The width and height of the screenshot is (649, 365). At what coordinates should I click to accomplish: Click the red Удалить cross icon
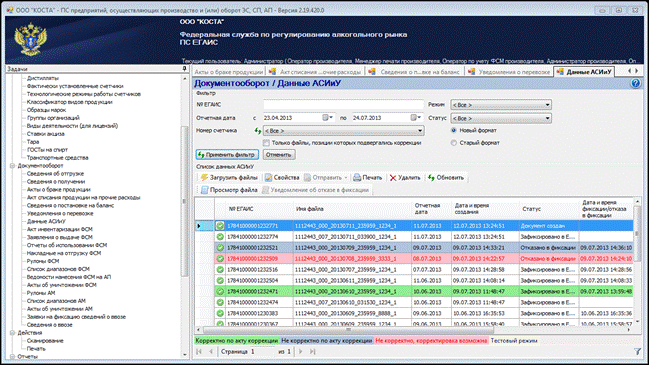click(393, 178)
